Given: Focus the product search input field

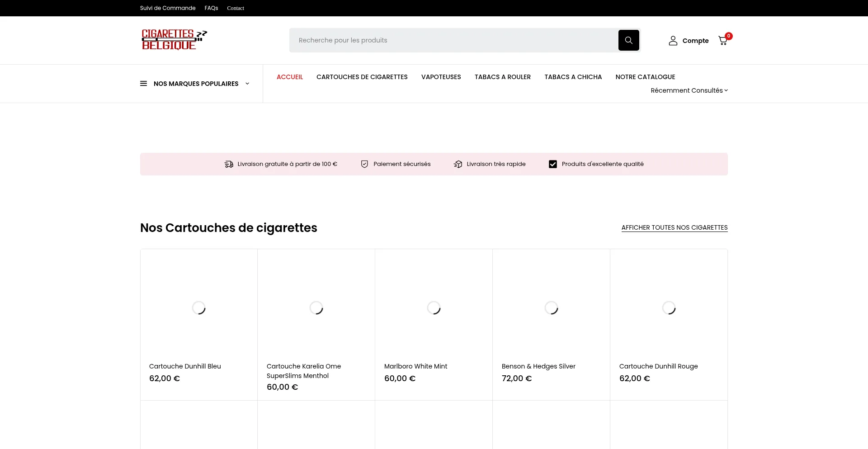Looking at the screenshot, I should [452, 40].
